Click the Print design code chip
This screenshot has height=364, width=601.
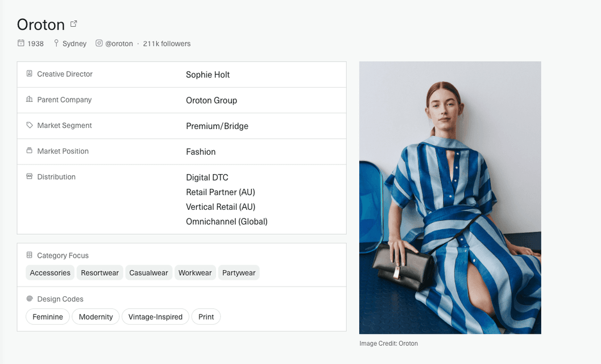(206, 317)
